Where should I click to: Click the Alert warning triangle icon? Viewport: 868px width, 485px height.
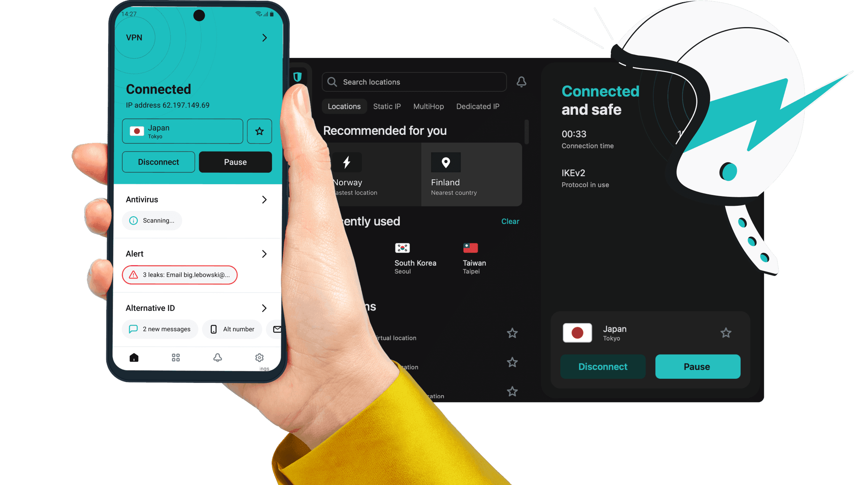132,274
